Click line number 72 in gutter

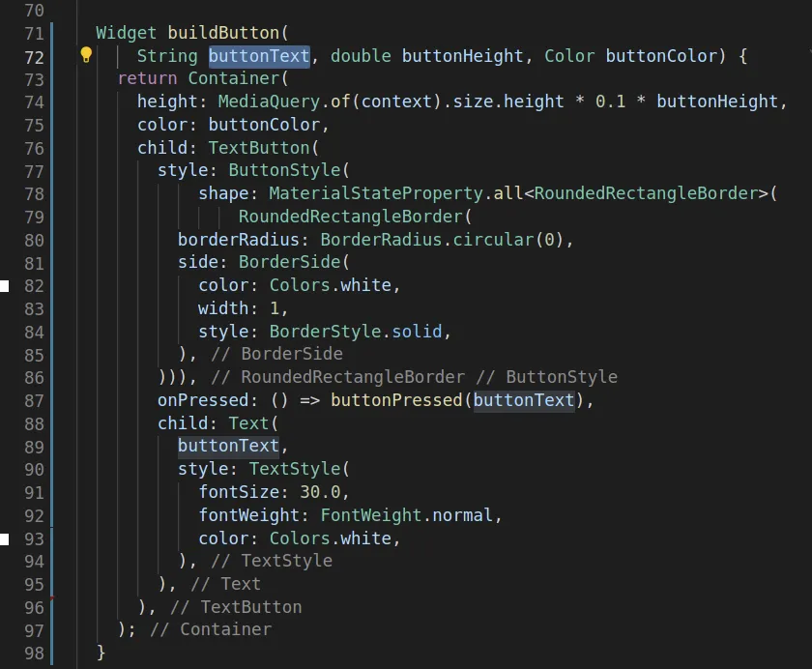click(x=34, y=57)
